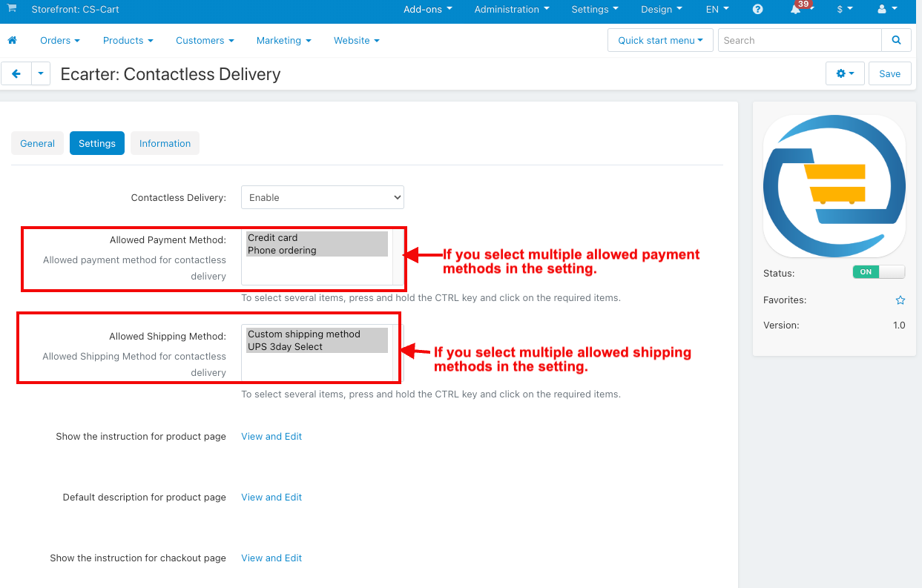Open the EN language dropdown

pos(717,10)
